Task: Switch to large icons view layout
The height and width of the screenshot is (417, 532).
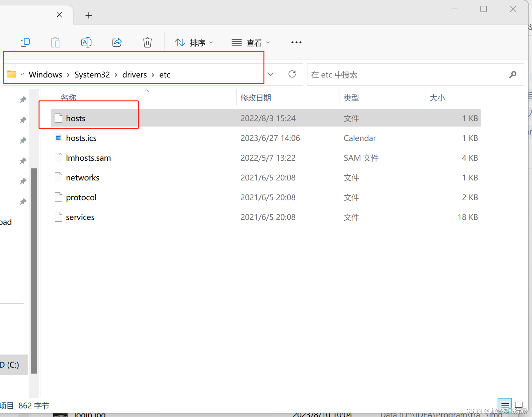Action: coord(519,406)
